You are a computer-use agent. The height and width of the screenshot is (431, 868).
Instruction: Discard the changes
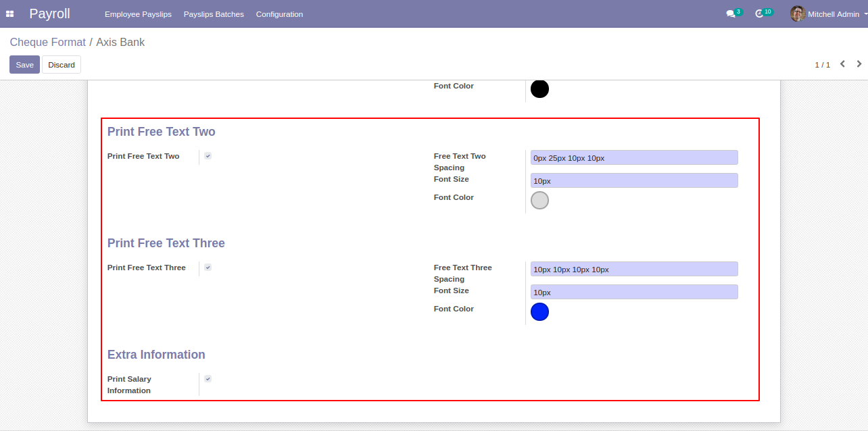point(62,65)
